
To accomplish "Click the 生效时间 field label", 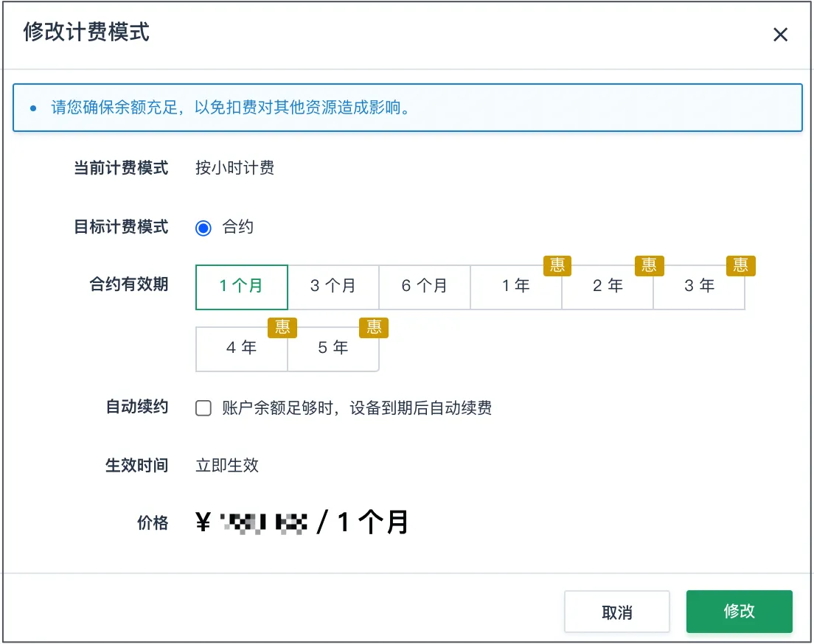I will point(137,465).
